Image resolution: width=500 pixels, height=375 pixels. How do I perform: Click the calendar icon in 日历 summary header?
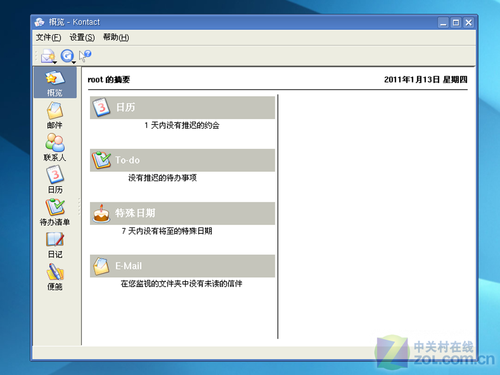coord(101,107)
